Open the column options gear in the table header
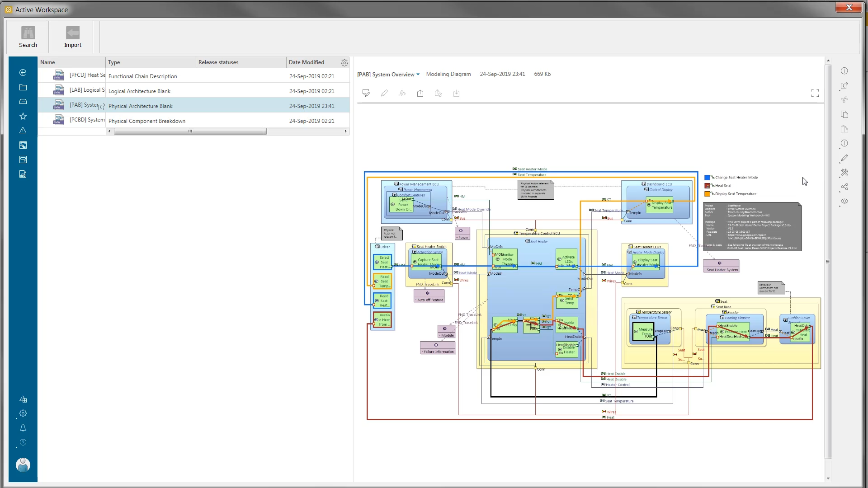The image size is (868, 488). [x=344, y=62]
